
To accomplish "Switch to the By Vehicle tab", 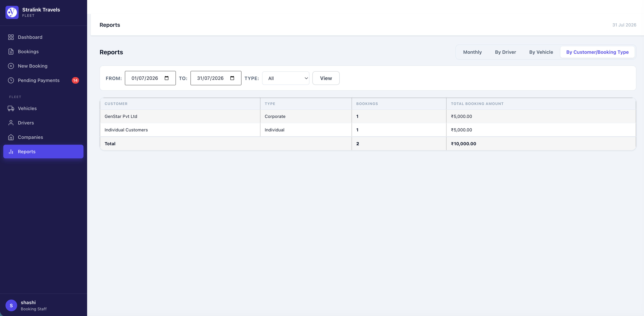I will (x=541, y=52).
